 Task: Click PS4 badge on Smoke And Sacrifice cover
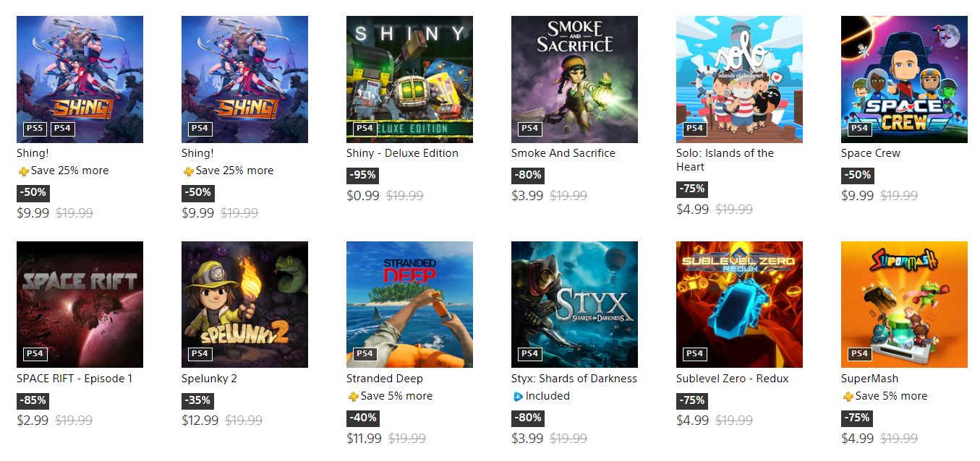[x=529, y=129]
